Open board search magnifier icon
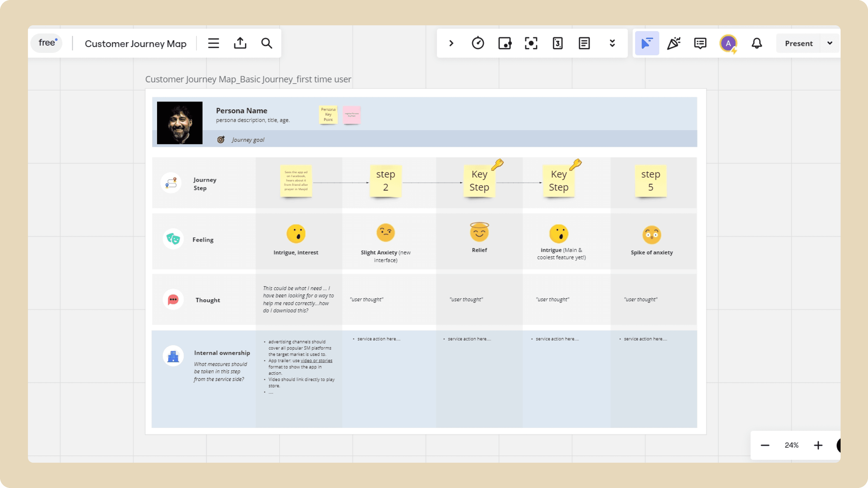This screenshot has width=868, height=488. pos(266,43)
